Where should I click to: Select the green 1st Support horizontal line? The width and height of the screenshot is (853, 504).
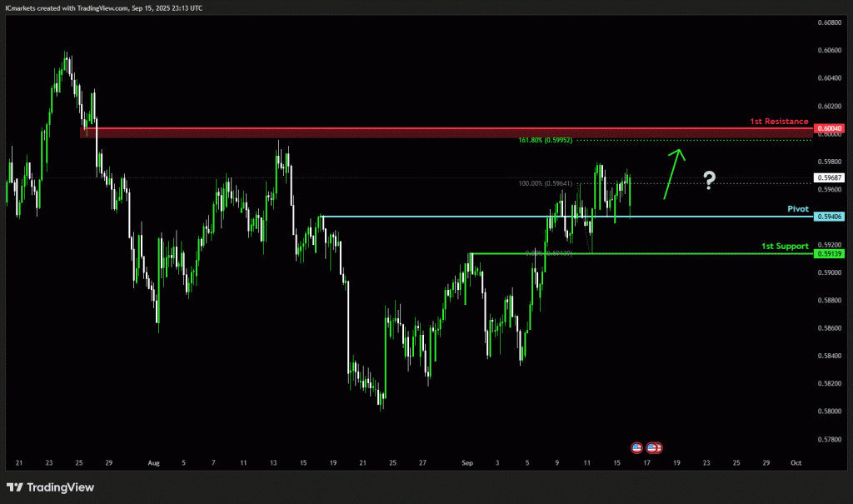point(641,253)
